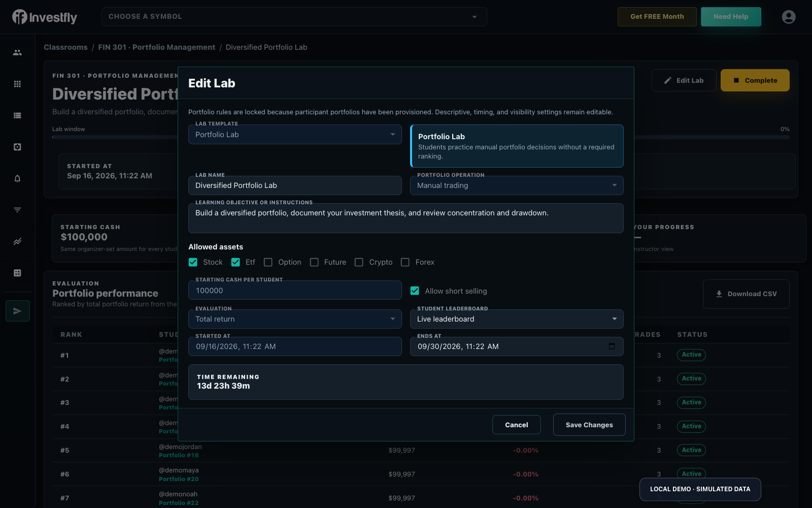This screenshot has height=508, width=812.
Task: Toggle the Etf asset checkbox
Action: point(235,262)
